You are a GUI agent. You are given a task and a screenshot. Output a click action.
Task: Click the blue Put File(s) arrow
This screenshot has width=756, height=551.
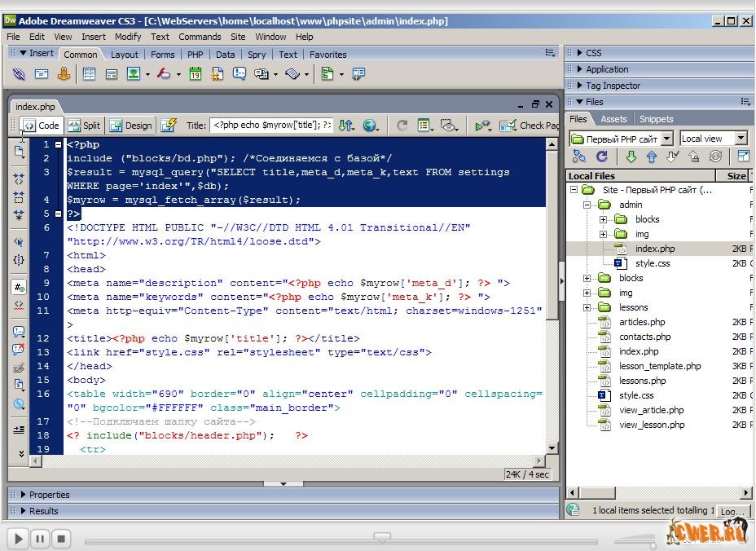[x=652, y=156]
